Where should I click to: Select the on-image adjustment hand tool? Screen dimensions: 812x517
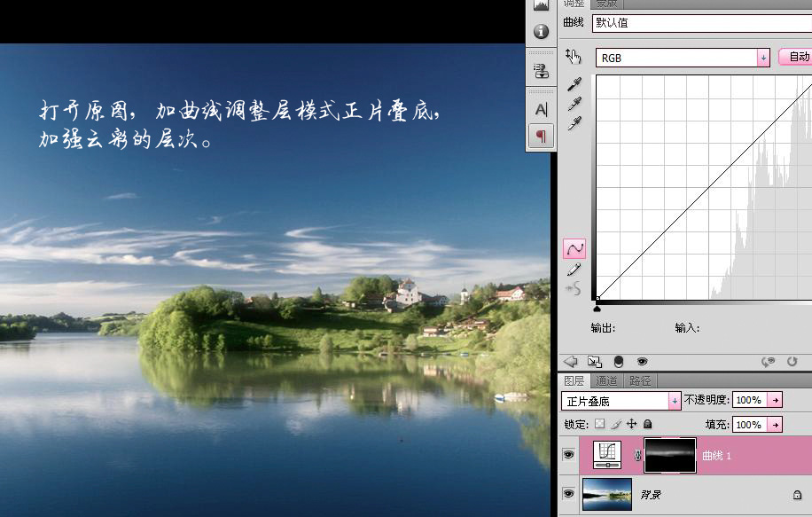point(574,56)
